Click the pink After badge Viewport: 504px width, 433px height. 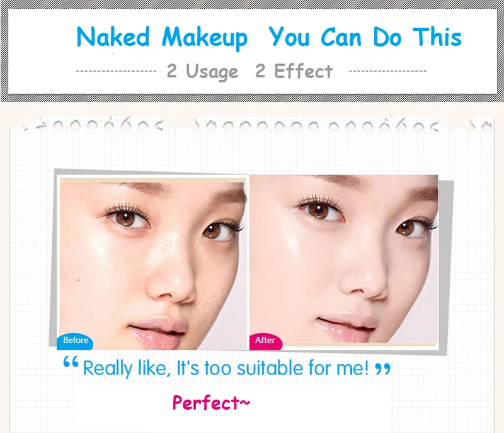pyautogui.click(x=266, y=342)
